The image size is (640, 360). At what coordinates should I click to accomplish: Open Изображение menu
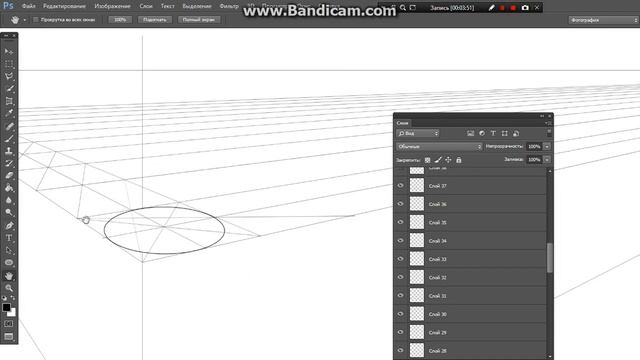(x=112, y=6)
